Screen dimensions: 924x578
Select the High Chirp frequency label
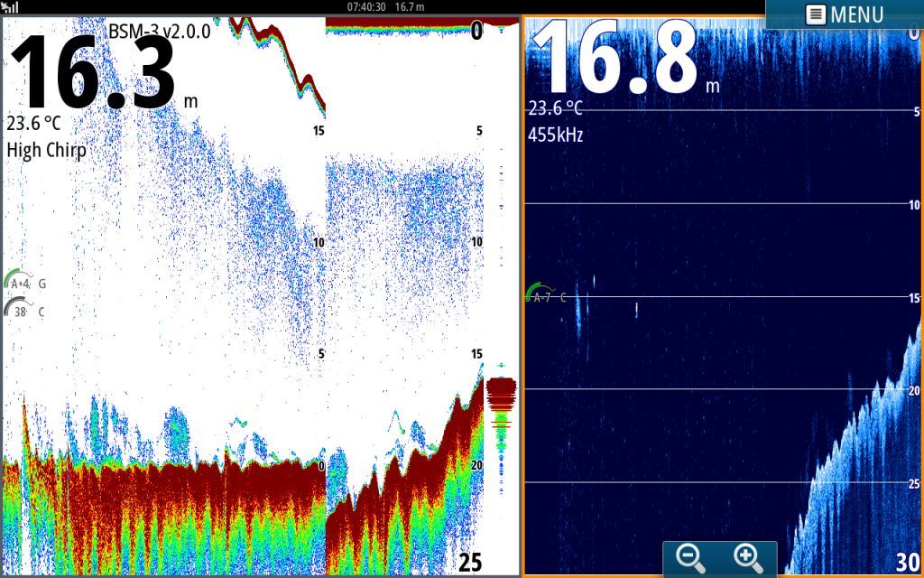tap(47, 150)
